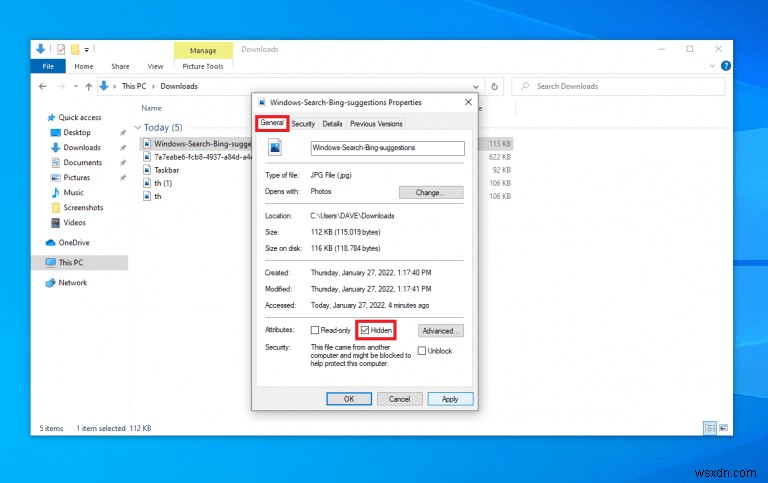
Task: Apply the attribute changes
Action: [x=450, y=399]
